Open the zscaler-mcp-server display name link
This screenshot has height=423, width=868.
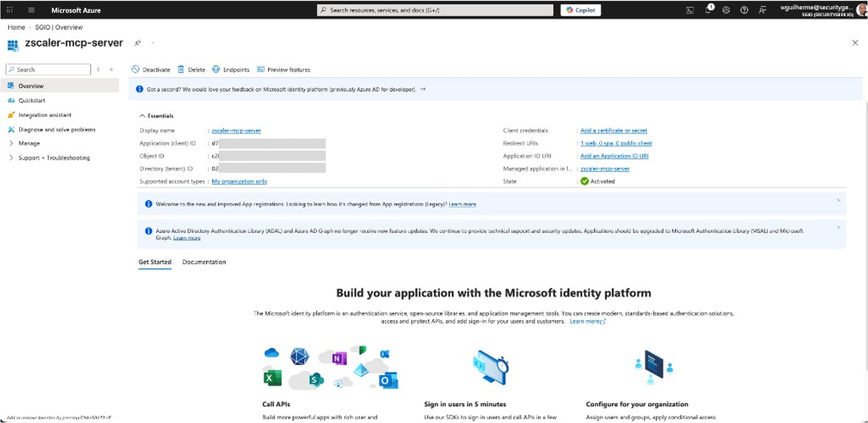point(236,130)
